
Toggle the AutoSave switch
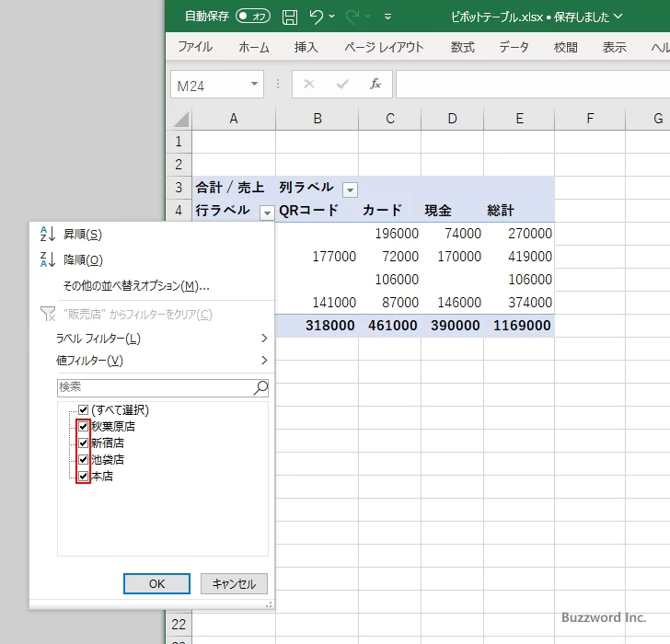(253, 17)
